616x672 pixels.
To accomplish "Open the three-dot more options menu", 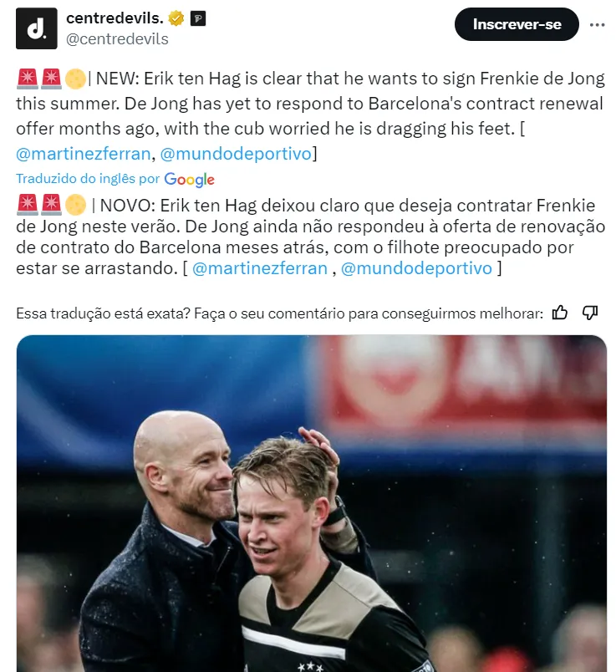I will coord(597,25).
